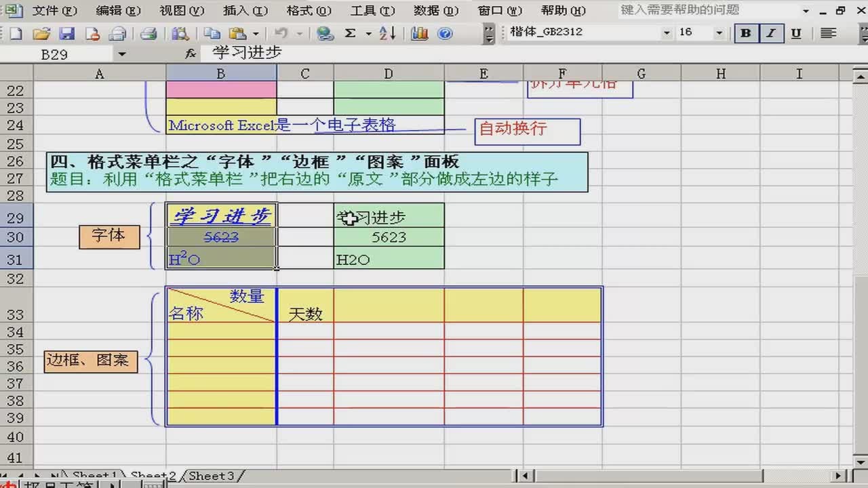Click the fx Insert Function icon
This screenshot has width=868, height=488.
click(191, 54)
